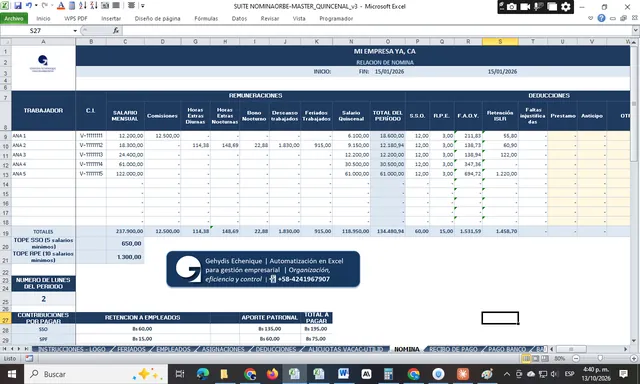
Task: Click the blue Help question mark icon
Action: pyautogui.click(x=601, y=18)
